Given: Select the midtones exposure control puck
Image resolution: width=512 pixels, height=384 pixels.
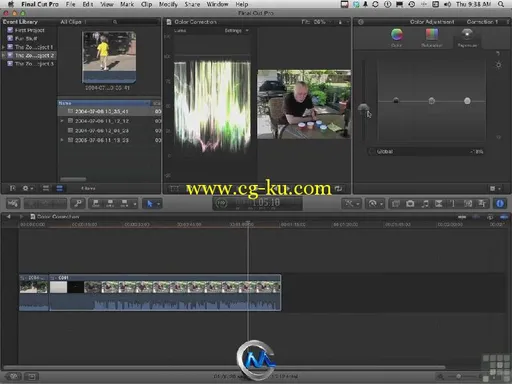Looking at the screenshot, I should pyautogui.click(x=432, y=101).
